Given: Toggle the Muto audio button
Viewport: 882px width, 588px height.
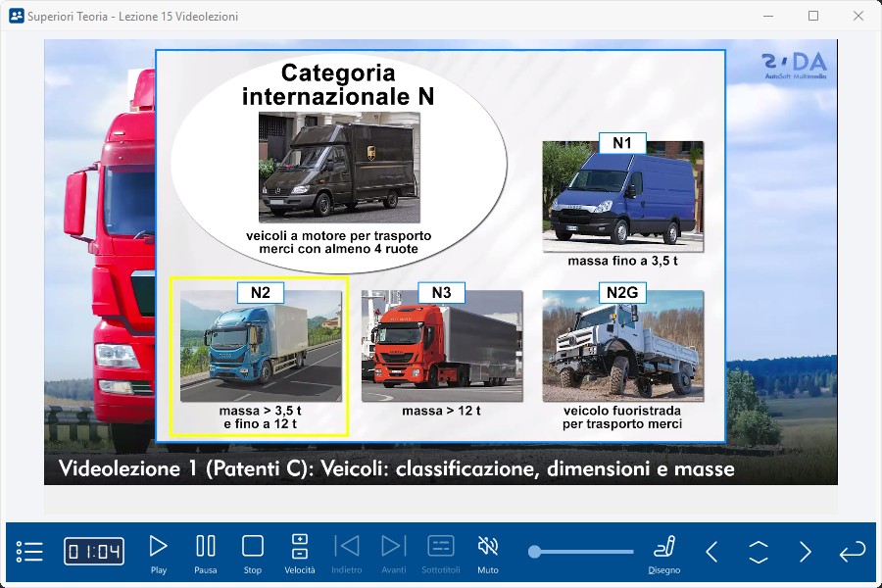Looking at the screenshot, I should point(488,552).
